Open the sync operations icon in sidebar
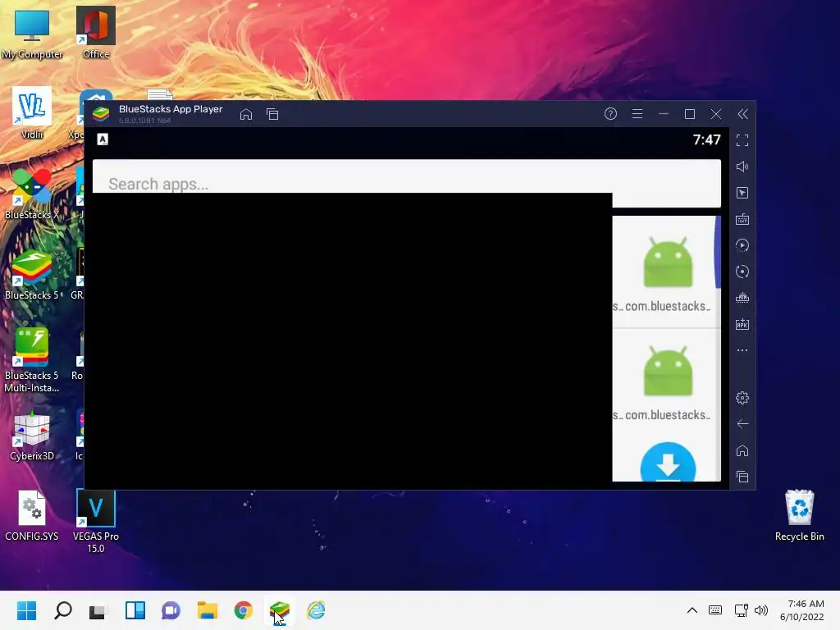Viewport: 840px width, 630px height. coord(742,272)
